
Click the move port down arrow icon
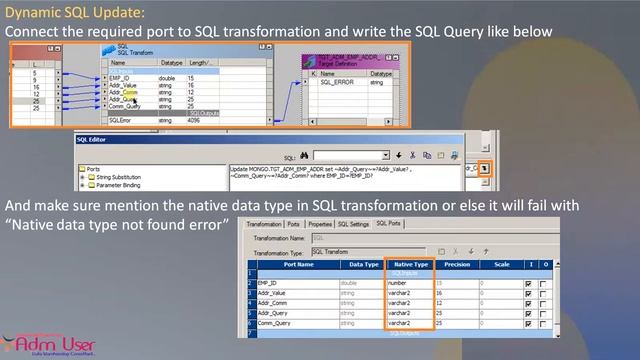coord(471,252)
